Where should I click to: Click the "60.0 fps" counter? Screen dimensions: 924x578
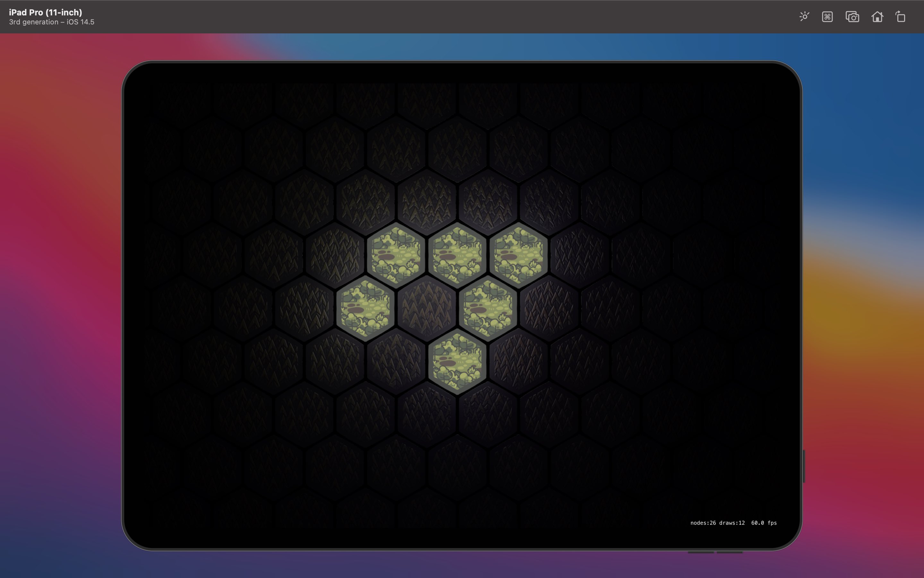click(764, 522)
